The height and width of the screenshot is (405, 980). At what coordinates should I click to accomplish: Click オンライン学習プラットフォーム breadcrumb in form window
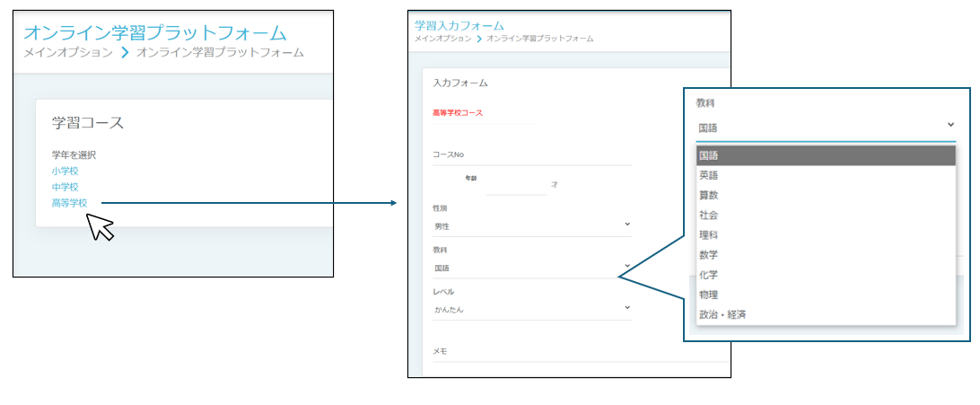540,39
